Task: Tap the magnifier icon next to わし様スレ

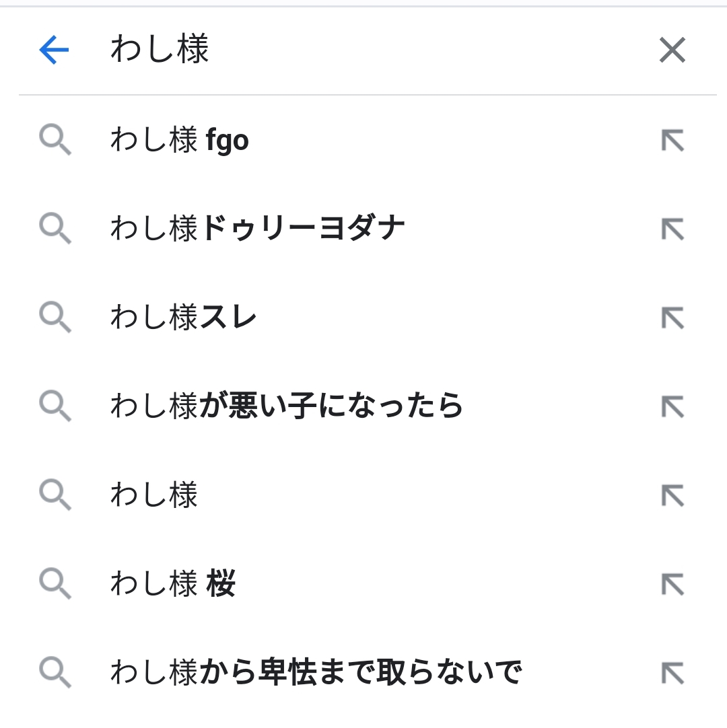Action: [55, 318]
